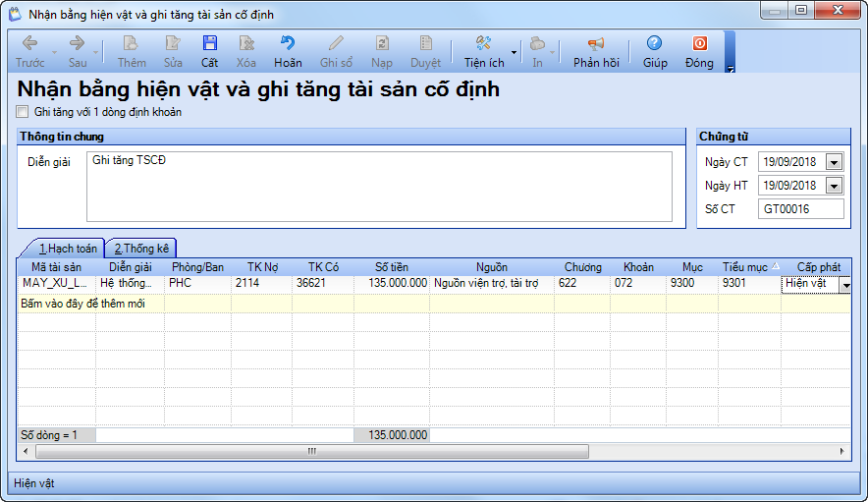Viewport: 868px width, 502px height.
Task: Click the Ngày CT date field
Action: tap(792, 162)
